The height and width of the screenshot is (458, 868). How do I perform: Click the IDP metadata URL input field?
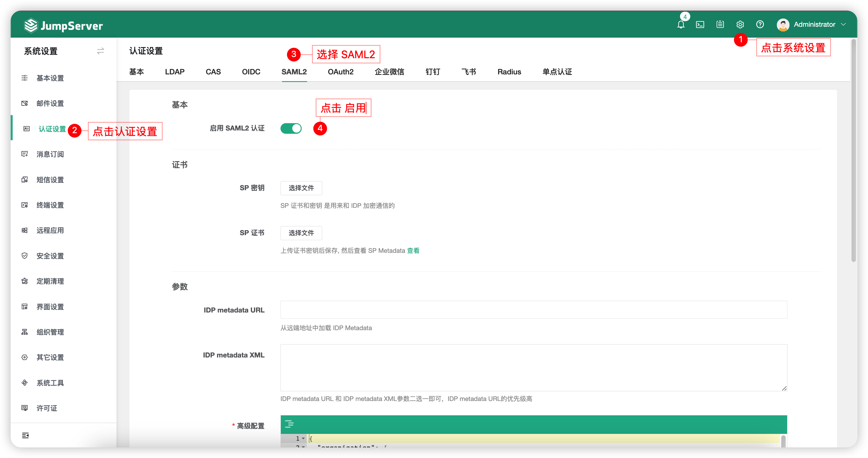(534, 310)
